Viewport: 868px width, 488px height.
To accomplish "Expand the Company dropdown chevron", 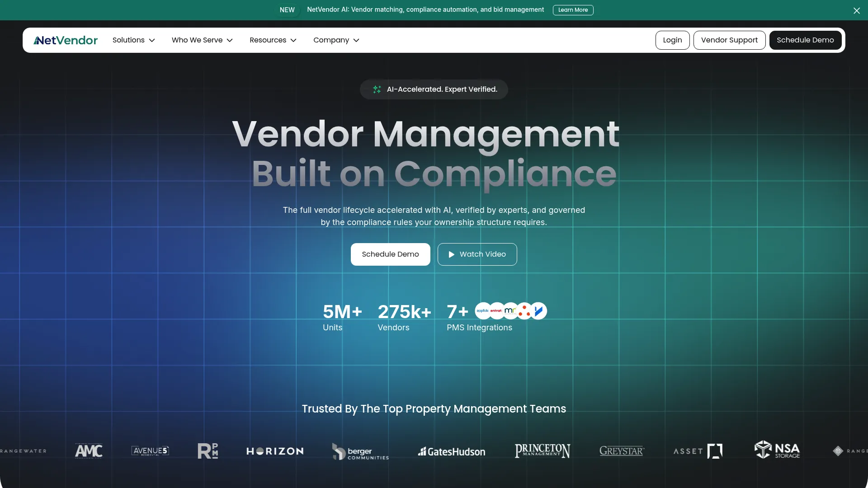I will pyautogui.click(x=356, y=40).
